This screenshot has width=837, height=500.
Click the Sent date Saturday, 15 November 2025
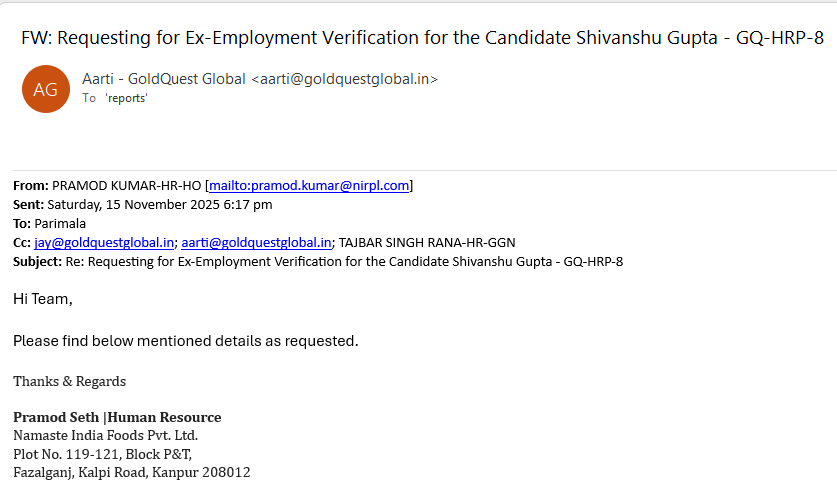pos(155,205)
